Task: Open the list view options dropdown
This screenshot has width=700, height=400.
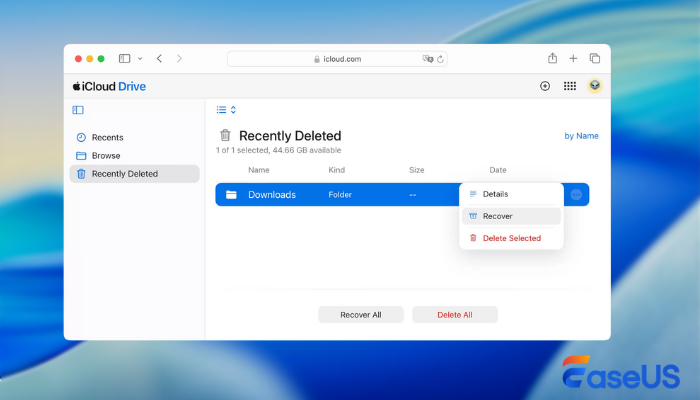Action: [226, 110]
